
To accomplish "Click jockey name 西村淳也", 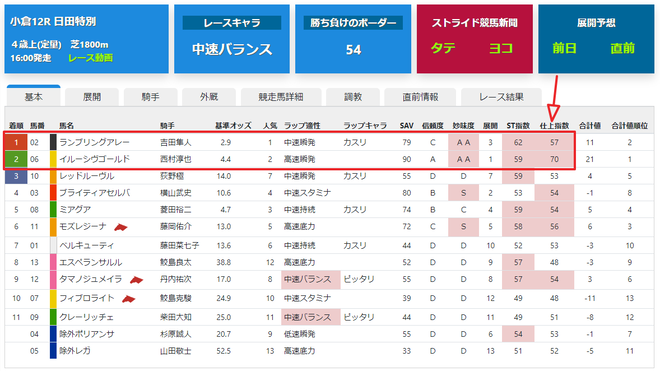I will tap(176, 159).
